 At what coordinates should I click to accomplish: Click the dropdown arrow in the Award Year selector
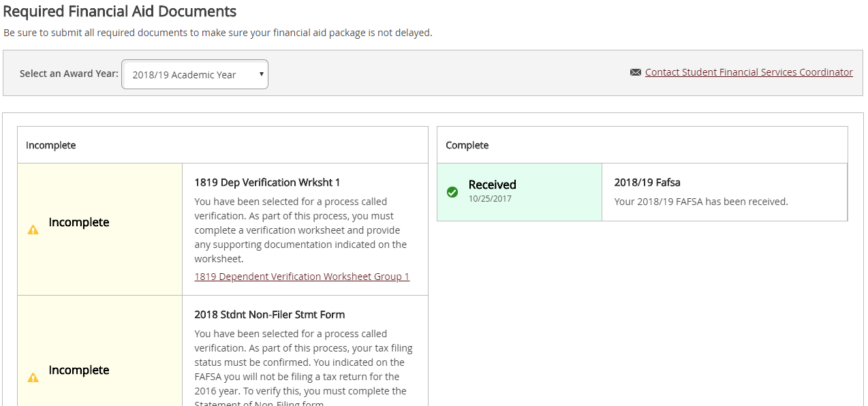(x=261, y=74)
